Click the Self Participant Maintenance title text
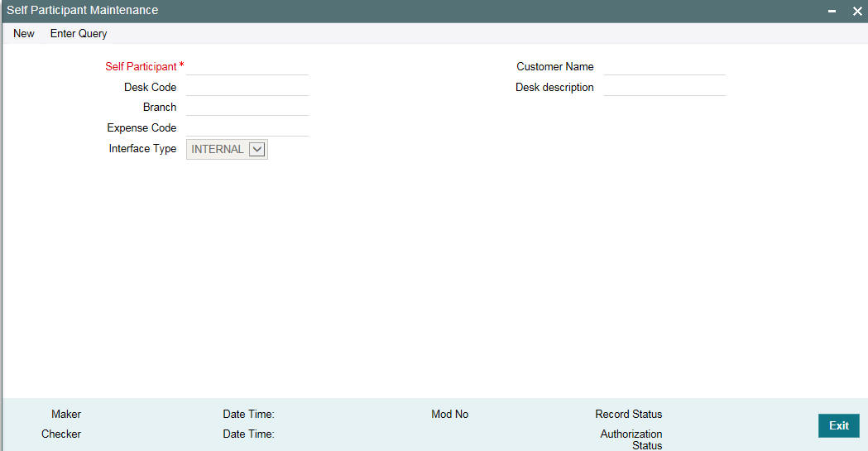 coord(83,11)
